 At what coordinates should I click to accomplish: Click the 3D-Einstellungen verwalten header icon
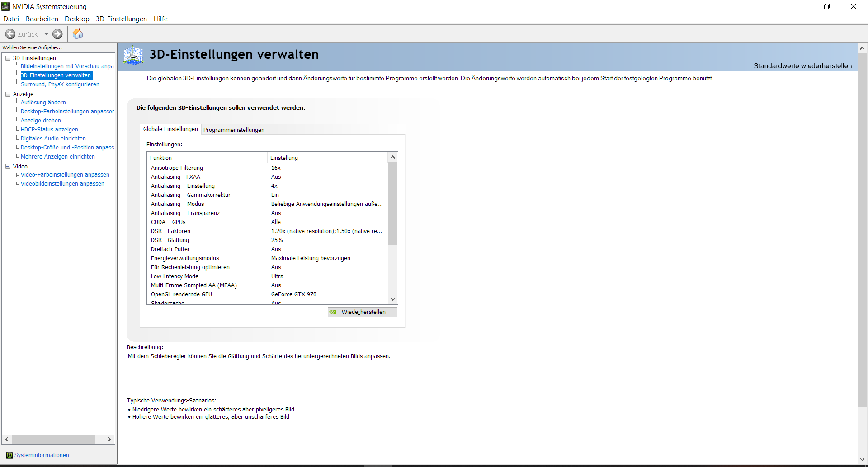[x=133, y=55]
